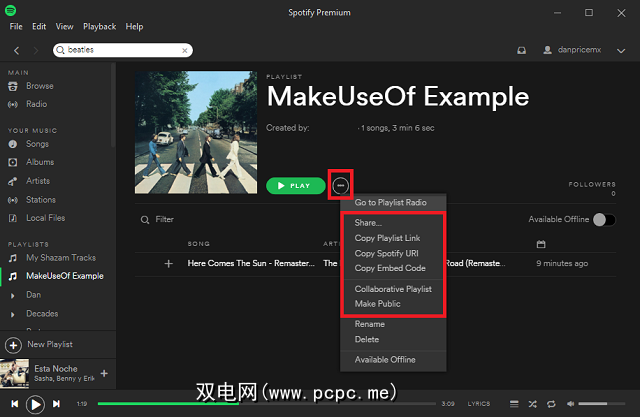The image size is (640, 417).
Task: Expand the Decades playlist folder
Action: click(13, 314)
